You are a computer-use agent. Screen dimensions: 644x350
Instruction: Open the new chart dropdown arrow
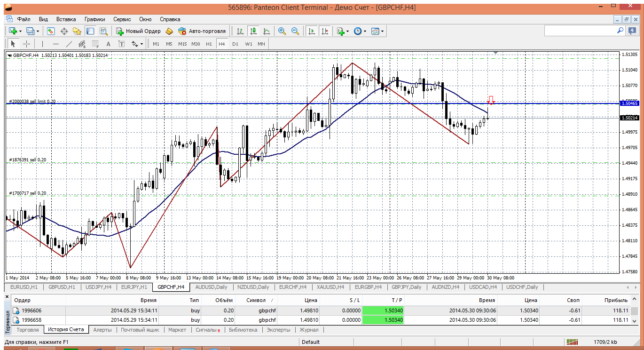(x=20, y=31)
